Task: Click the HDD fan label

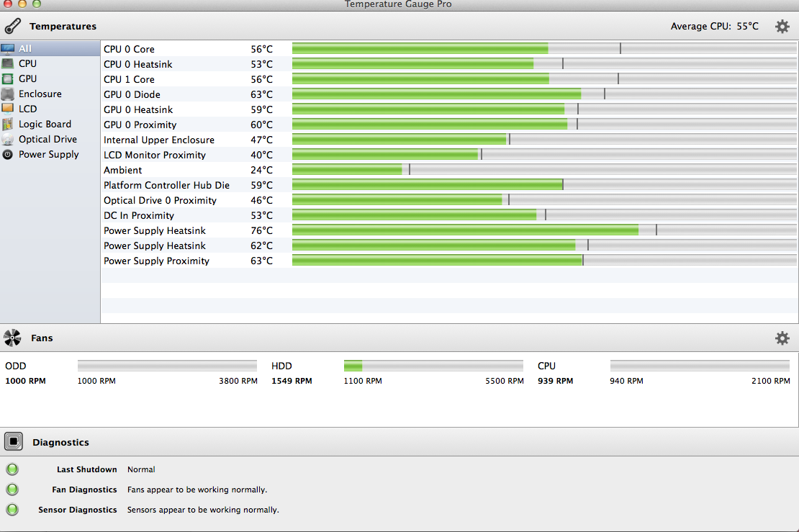Action: [281, 366]
